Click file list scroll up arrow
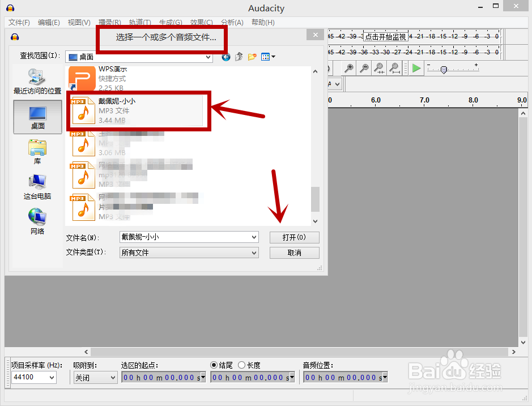The width and height of the screenshot is (532, 406). 315,71
